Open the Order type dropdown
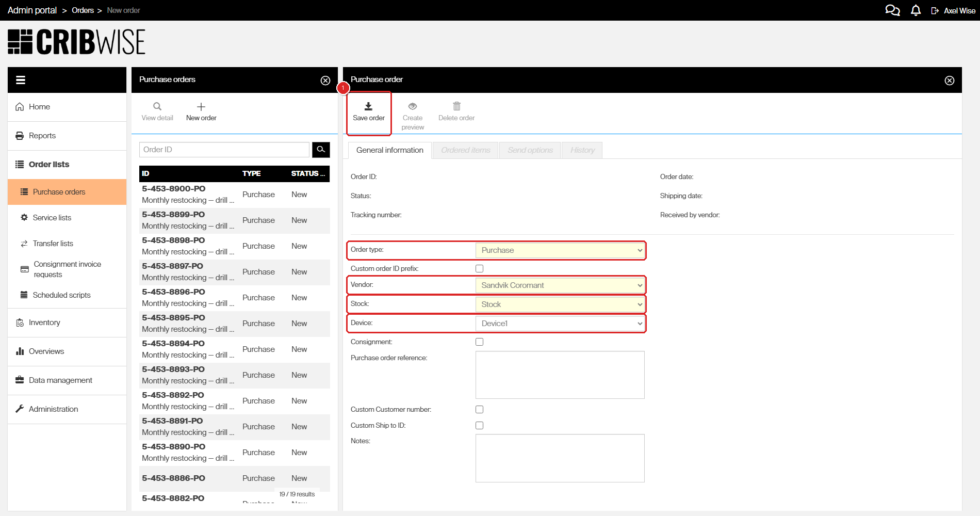980x516 pixels. (560, 251)
